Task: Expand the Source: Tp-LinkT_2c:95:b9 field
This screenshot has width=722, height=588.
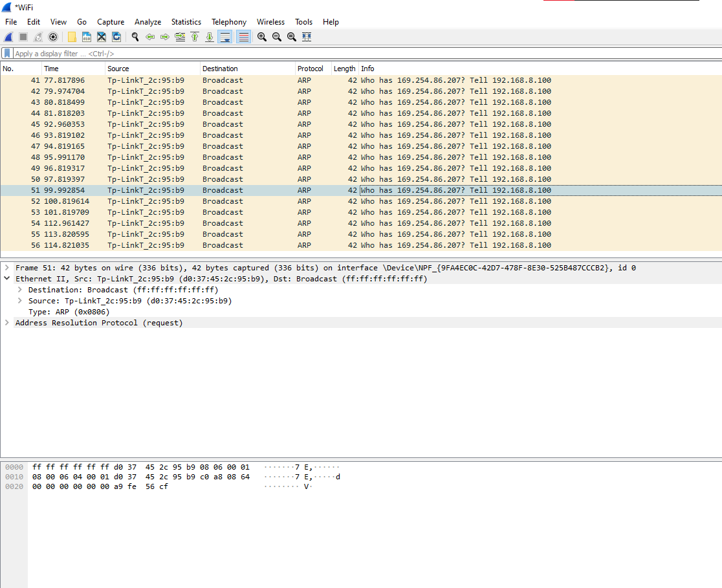Action: tap(20, 301)
